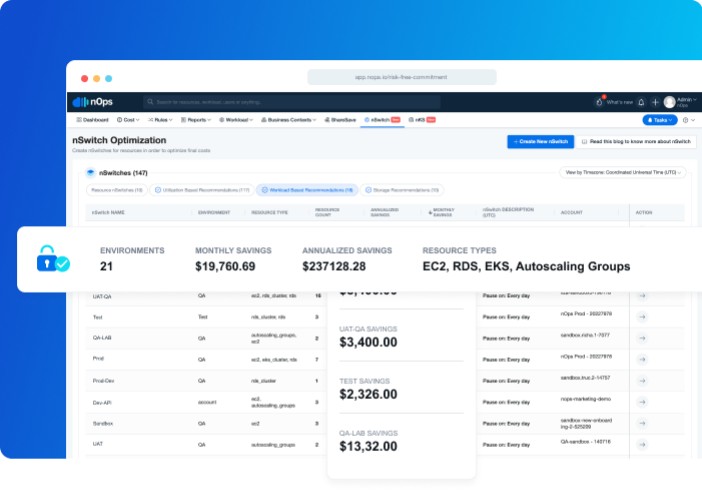The width and height of the screenshot is (702, 500).
Task: Expand the Admin account dropdown
Action: [687, 102]
